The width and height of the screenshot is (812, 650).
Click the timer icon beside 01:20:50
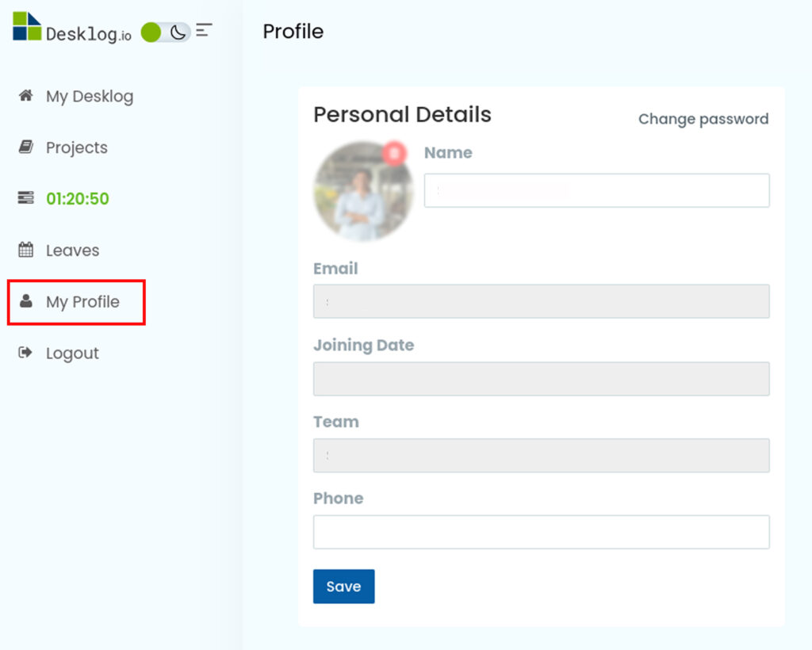coord(26,198)
